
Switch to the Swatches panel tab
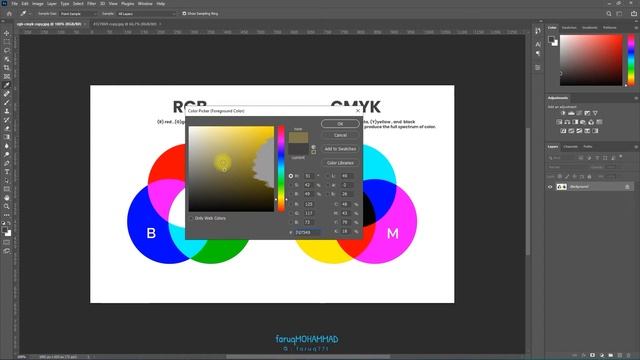pyautogui.click(x=569, y=28)
